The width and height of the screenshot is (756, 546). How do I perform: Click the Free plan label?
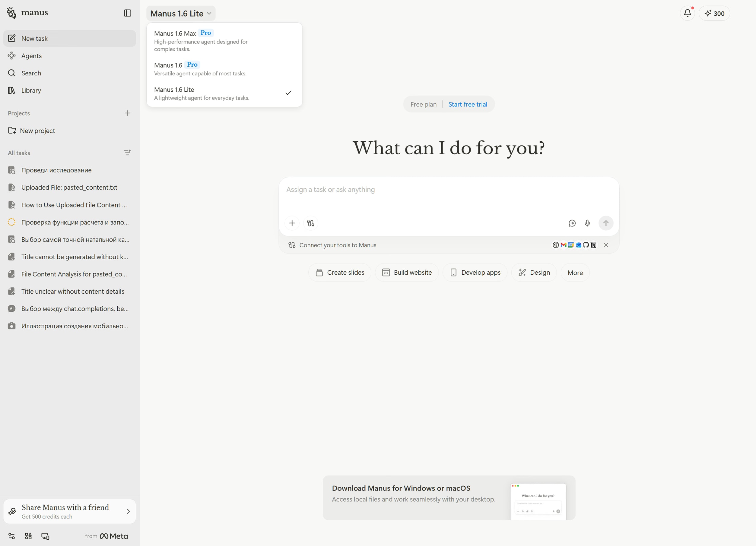point(423,105)
